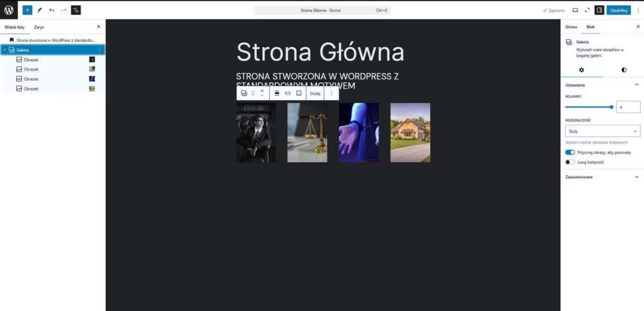Image resolution: width=644 pixels, height=311 pixels.
Task: Open the styles half-circle tab in sidebar
Action: [624, 70]
